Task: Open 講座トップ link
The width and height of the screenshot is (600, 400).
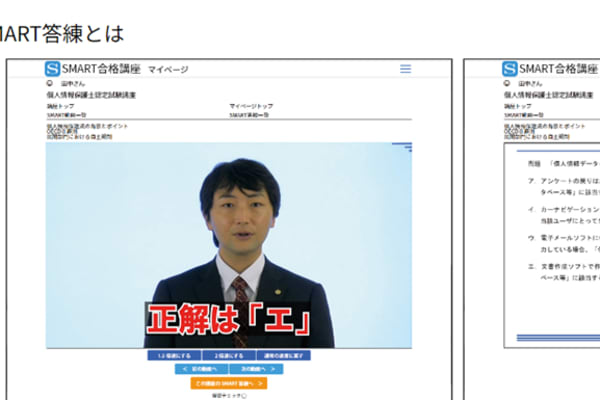Action: click(58, 105)
